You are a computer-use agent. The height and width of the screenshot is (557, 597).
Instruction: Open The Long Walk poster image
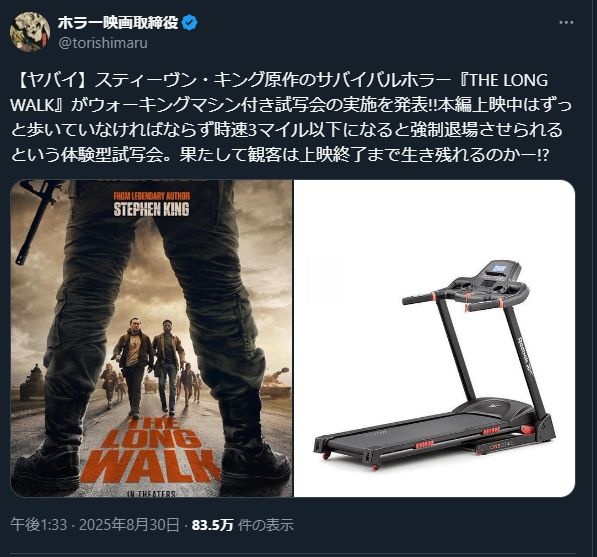[x=151, y=338]
